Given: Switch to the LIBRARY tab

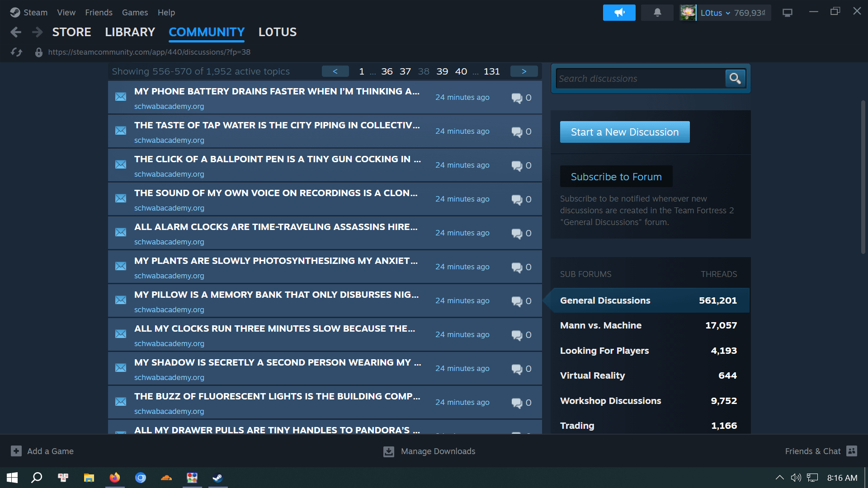Looking at the screenshot, I should (130, 32).
